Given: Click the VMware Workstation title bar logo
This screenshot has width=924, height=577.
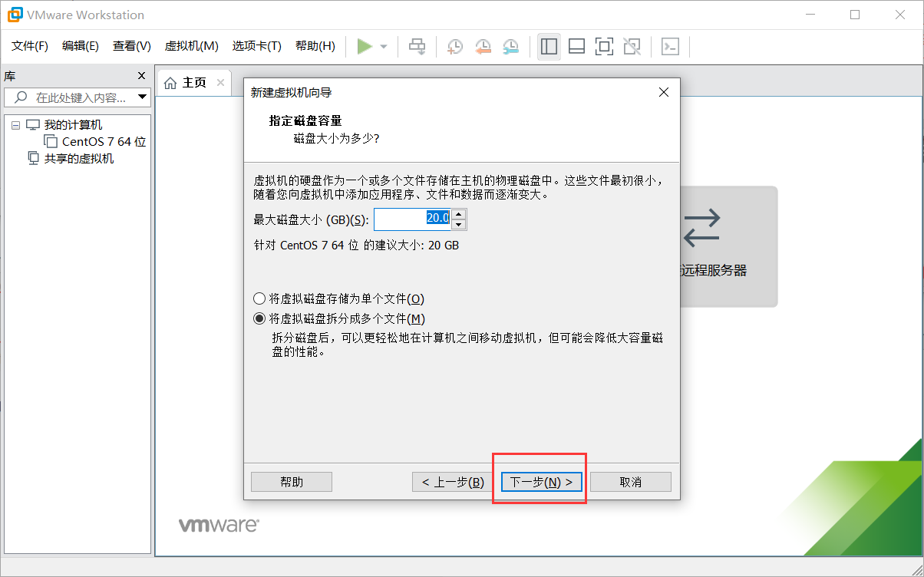Looking at the screenshot, I should (13, 15).
